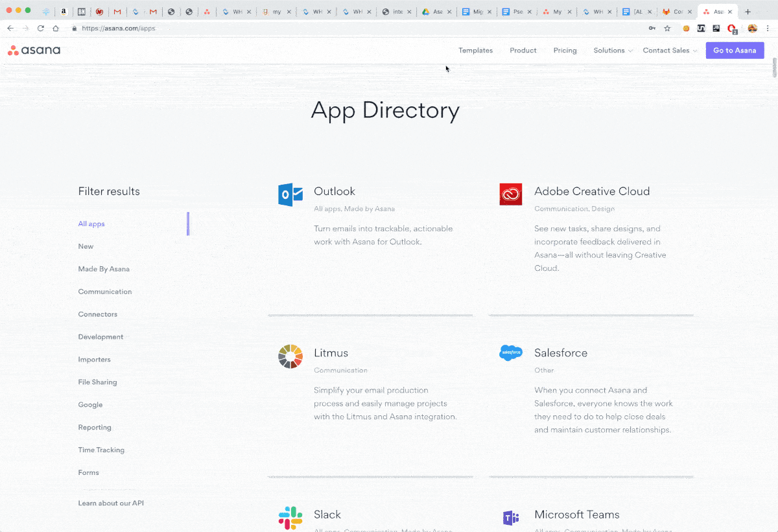Close the 'my' tab
Viewport: 778px width, 532px height.
[x=289, y=12]
